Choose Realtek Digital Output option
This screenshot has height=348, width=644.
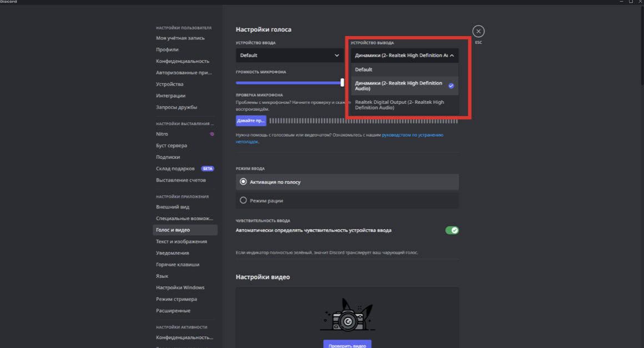405,105
